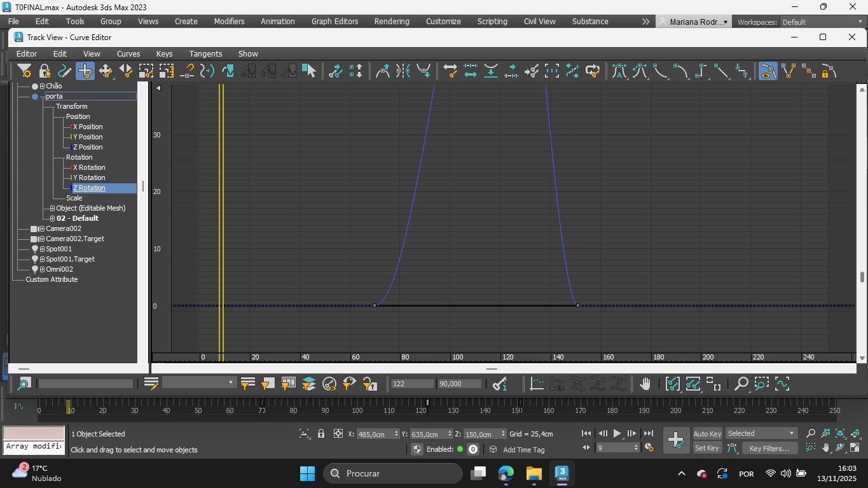Open the Selected key filter dropdown
Screen dimensions: 868x488
point(761,433)
